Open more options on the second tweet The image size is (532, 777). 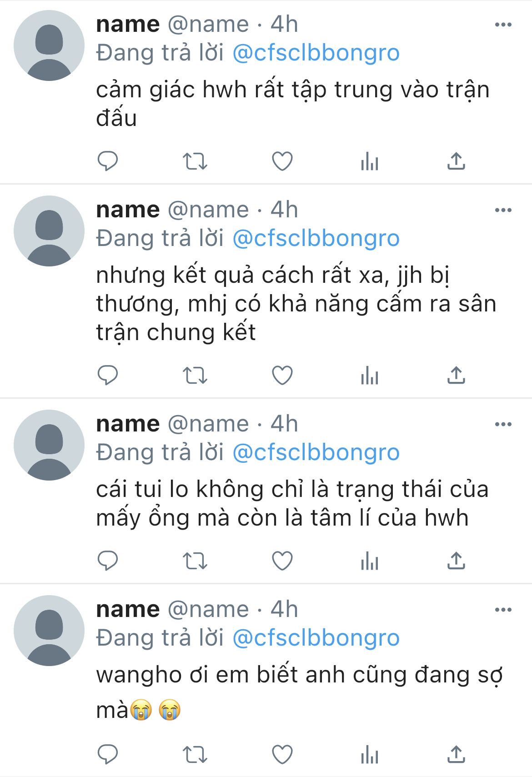pos(503,210)
